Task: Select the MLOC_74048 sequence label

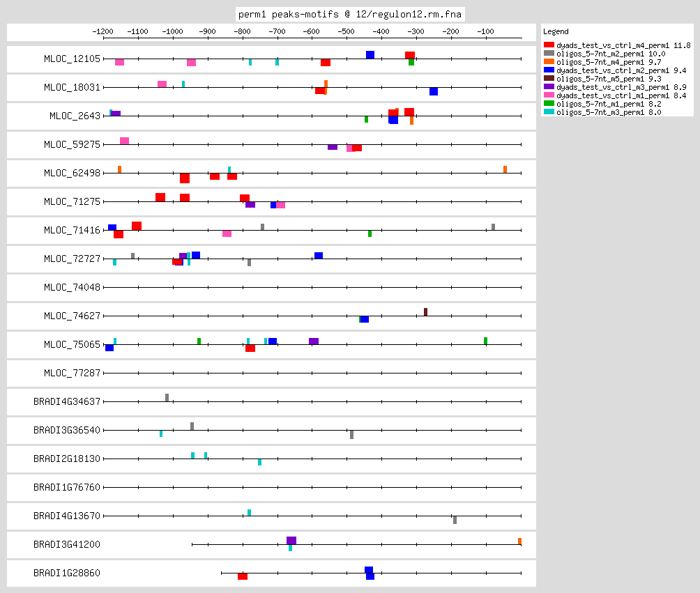Action: tap(72, 287)
